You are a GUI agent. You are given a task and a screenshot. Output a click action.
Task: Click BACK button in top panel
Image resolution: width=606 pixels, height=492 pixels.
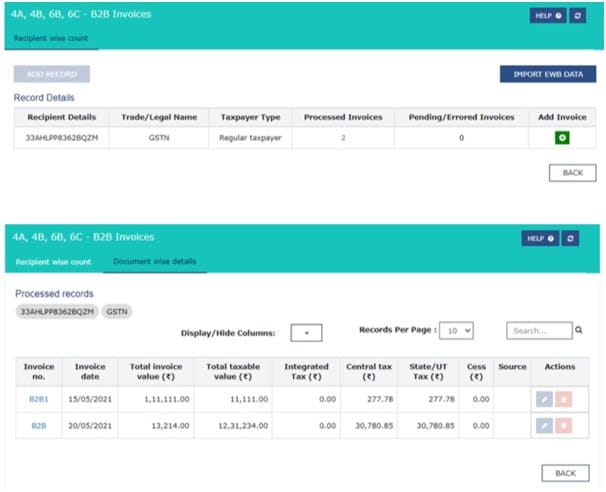tap(572, 173)
